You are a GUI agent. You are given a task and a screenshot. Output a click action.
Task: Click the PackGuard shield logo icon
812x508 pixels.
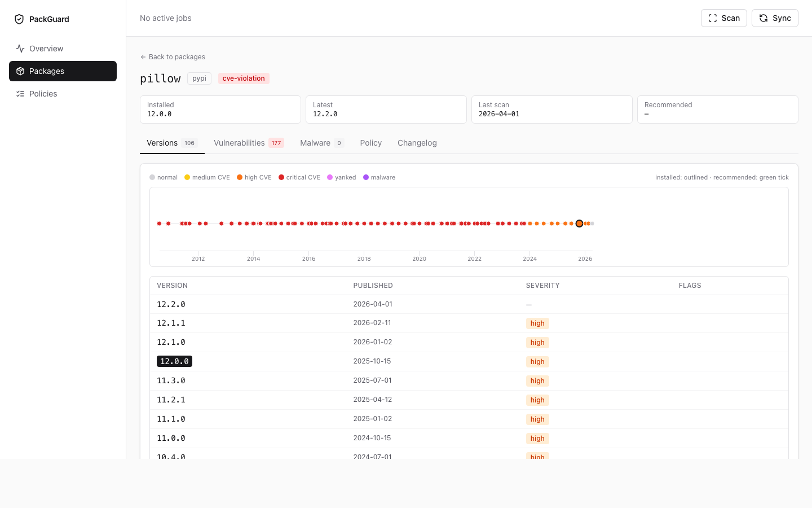pos(19,19)
